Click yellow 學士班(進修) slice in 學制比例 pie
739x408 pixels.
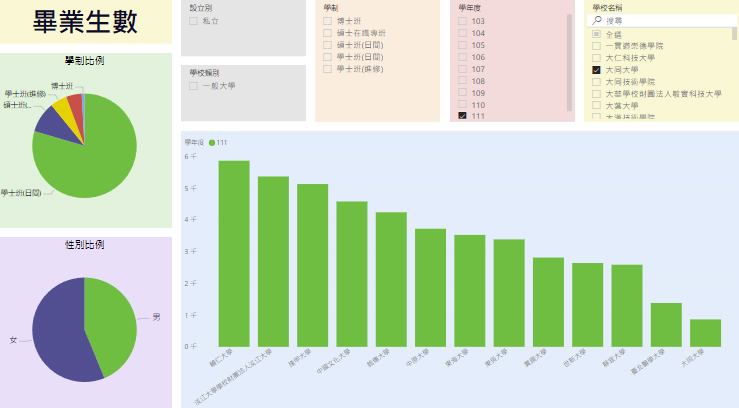[x=67, y=112]
